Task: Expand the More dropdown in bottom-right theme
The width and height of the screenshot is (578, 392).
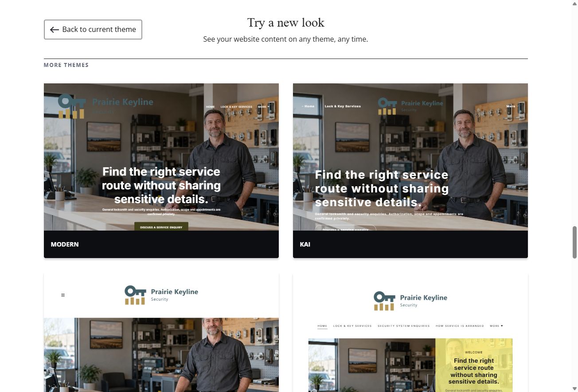Action: 496,326
